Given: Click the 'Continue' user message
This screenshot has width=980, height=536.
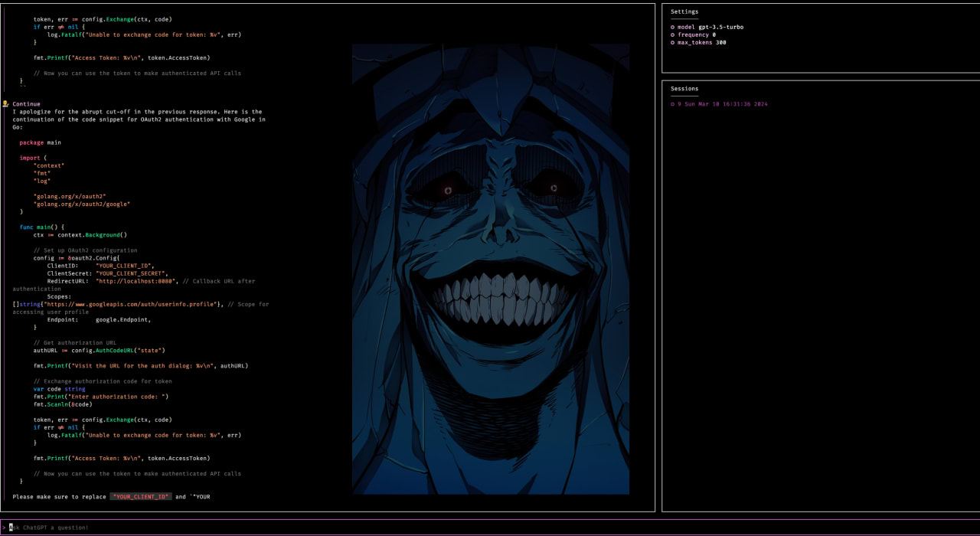Looking at the screenshot, I should (26, 104).
